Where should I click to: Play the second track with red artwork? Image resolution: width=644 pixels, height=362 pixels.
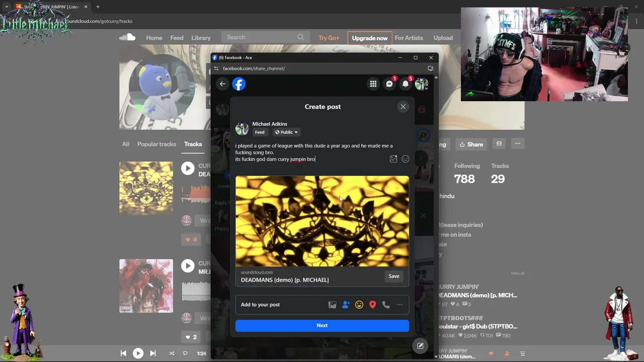pyautogui.click(x=188, y=266)
